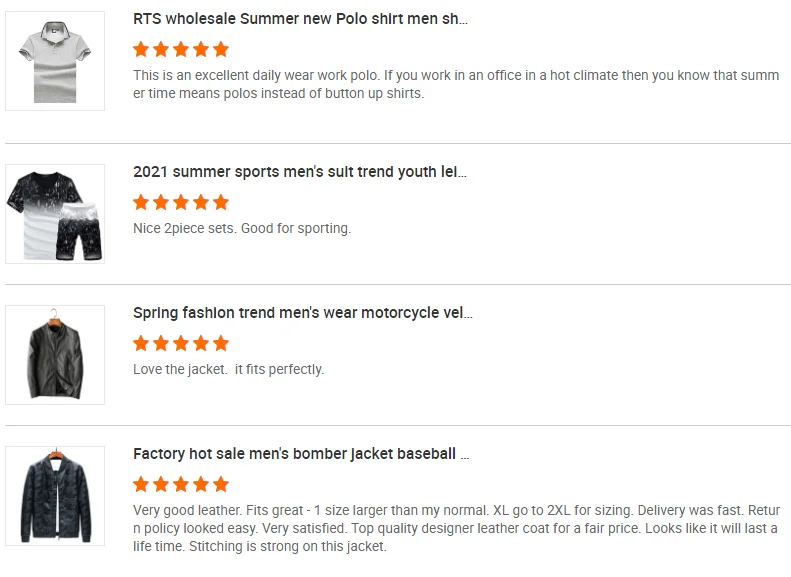Viewport: 791px width, 577px height.
Task: Open the black-and-white sports suit thumbnail
Action: pyautogui.click(x=55, y=214)
